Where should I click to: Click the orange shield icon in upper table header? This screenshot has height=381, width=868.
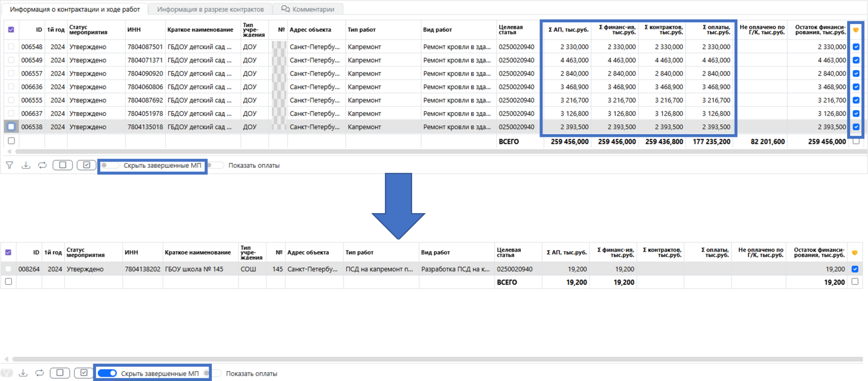856,30
